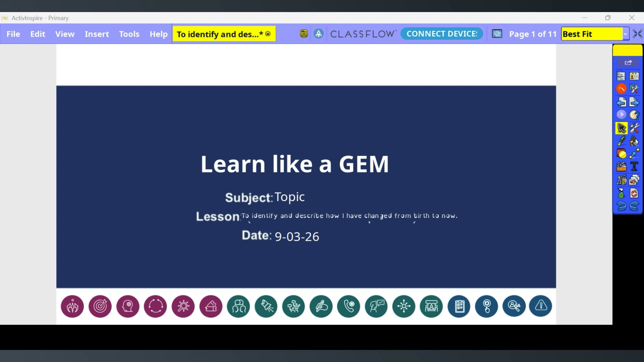The width and height of the screenshot is (644, 362).
Task: Switch profile via the profiles card icon
Action: pos(634,76)
